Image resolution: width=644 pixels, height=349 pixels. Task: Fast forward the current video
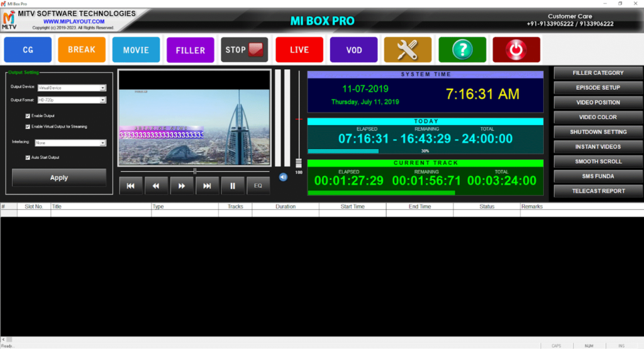click(x=182, y=186)
